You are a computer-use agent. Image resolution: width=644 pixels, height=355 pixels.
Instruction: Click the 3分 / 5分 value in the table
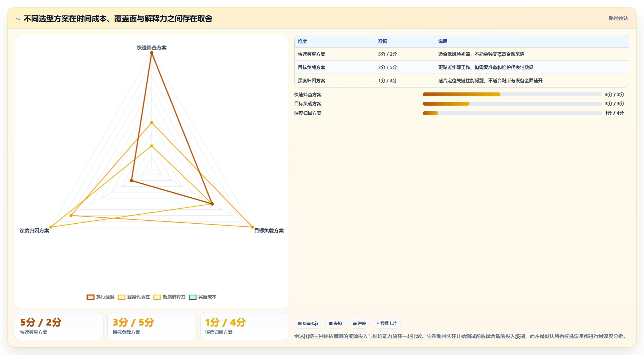(388, 68)
